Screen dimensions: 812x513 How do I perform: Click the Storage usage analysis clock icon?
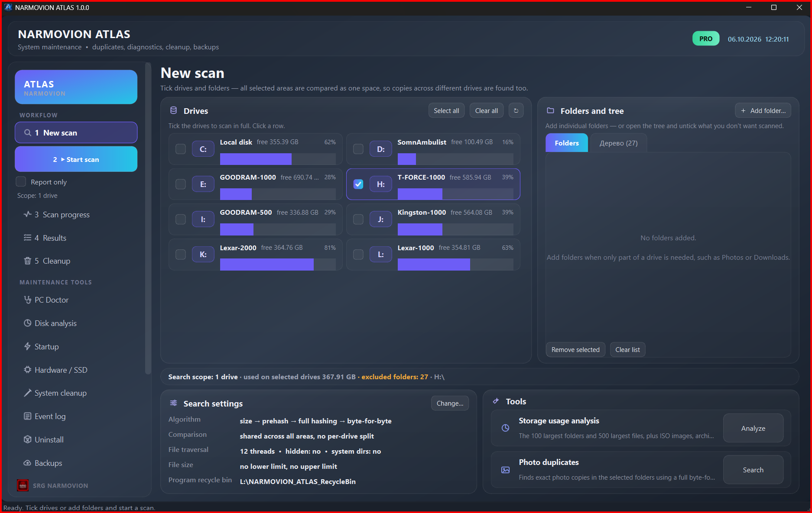tap(505, 428)
